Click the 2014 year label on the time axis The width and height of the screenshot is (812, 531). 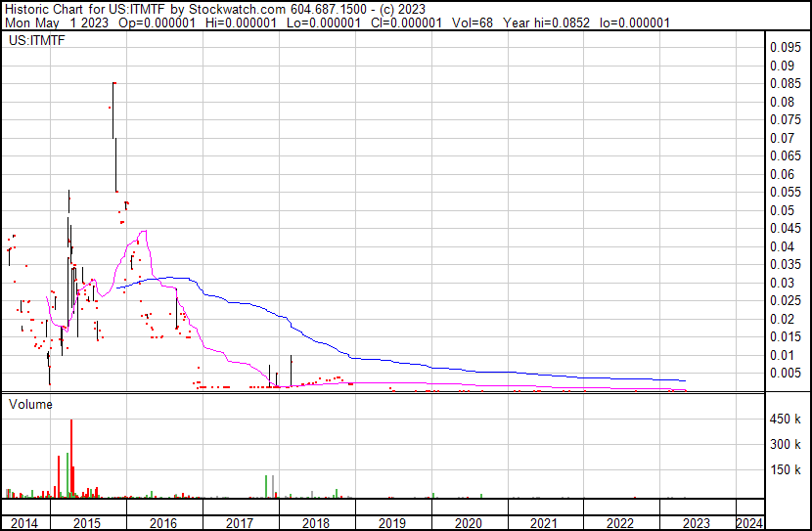(24, 523)
